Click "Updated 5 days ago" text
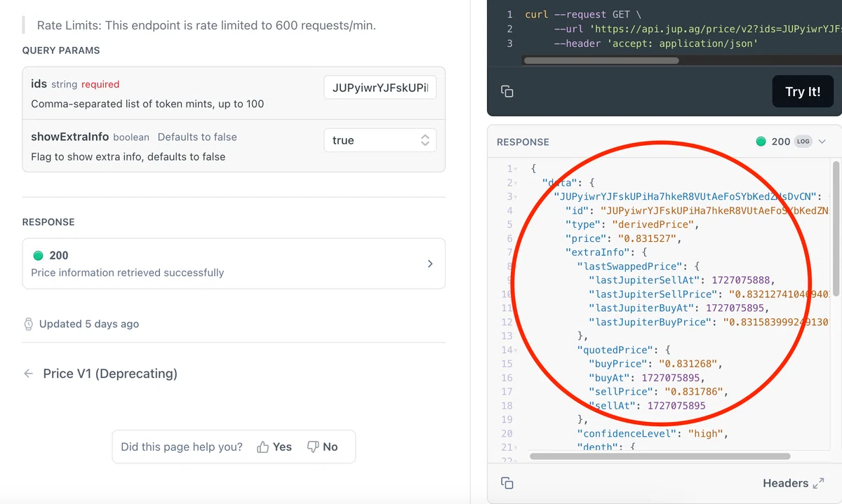The height and width of the screenshot is (504, 842). coord(89,324)
